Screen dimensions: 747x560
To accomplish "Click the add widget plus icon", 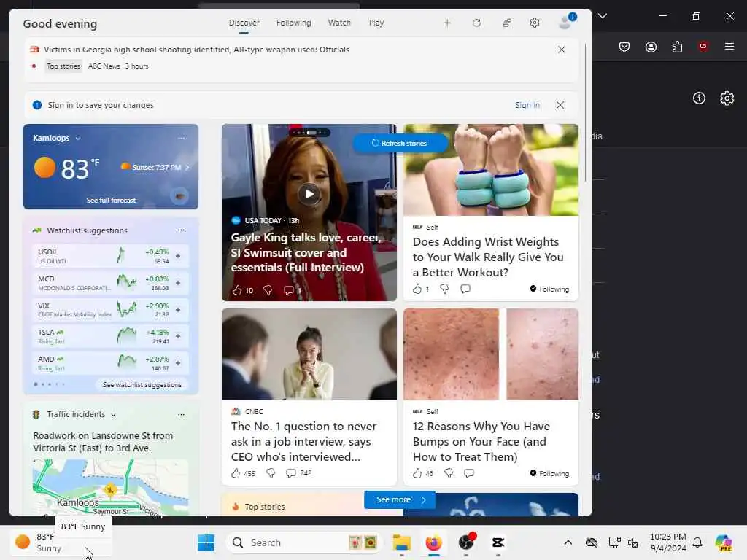I will (x=447, y=23).
